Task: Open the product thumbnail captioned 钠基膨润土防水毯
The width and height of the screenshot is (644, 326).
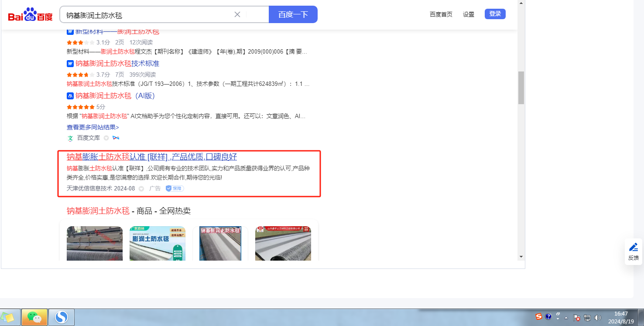Action: click(220, 243)
